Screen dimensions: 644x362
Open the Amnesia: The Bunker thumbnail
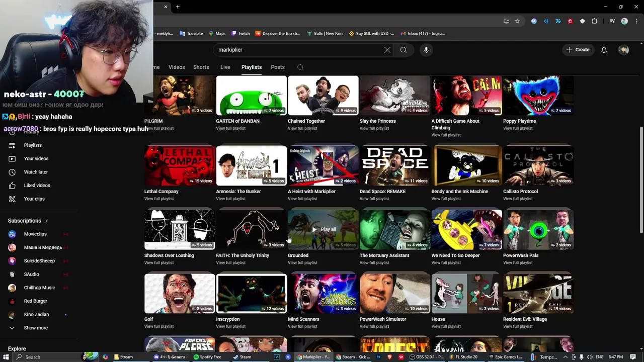coord(251,165)
